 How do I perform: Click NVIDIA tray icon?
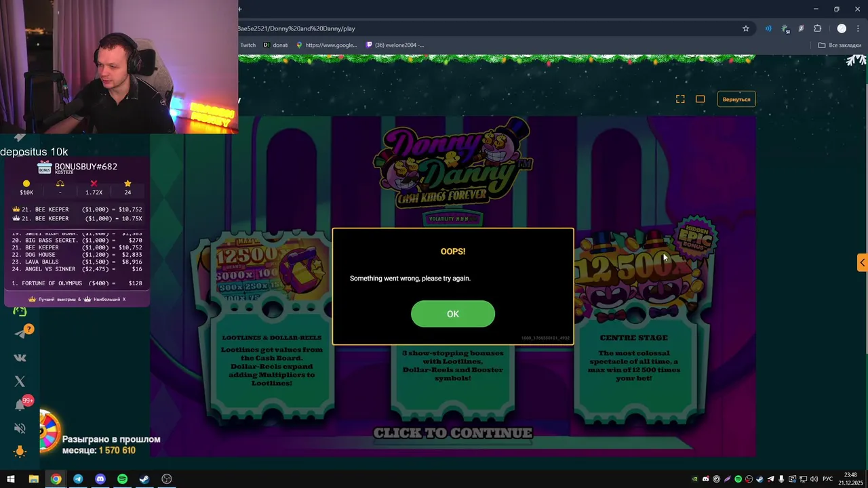pos(694,479)
